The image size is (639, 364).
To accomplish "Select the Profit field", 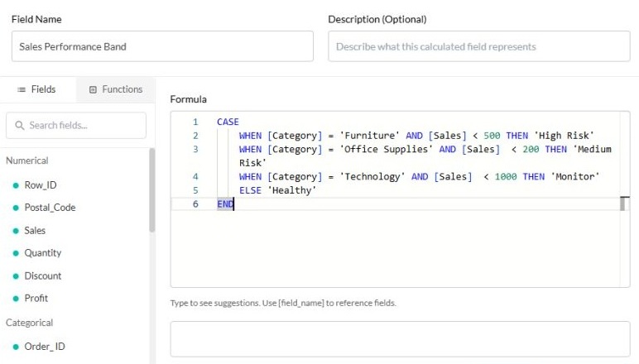I will (36, 298).
